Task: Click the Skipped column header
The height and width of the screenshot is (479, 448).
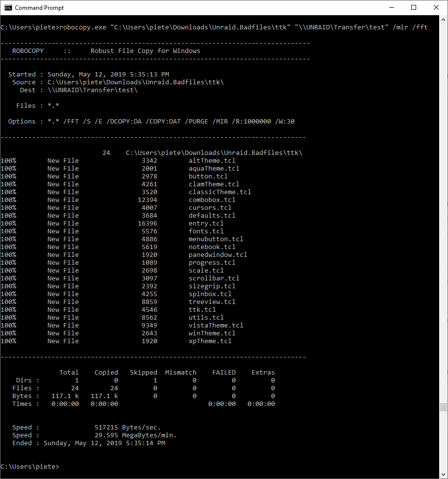Action: pyautogui.click(x=144, y=373)
